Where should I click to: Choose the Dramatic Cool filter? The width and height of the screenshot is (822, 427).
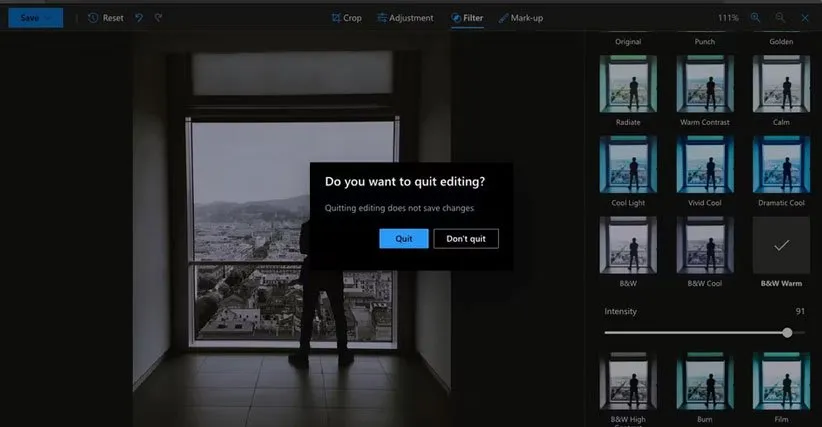[780, 163]
